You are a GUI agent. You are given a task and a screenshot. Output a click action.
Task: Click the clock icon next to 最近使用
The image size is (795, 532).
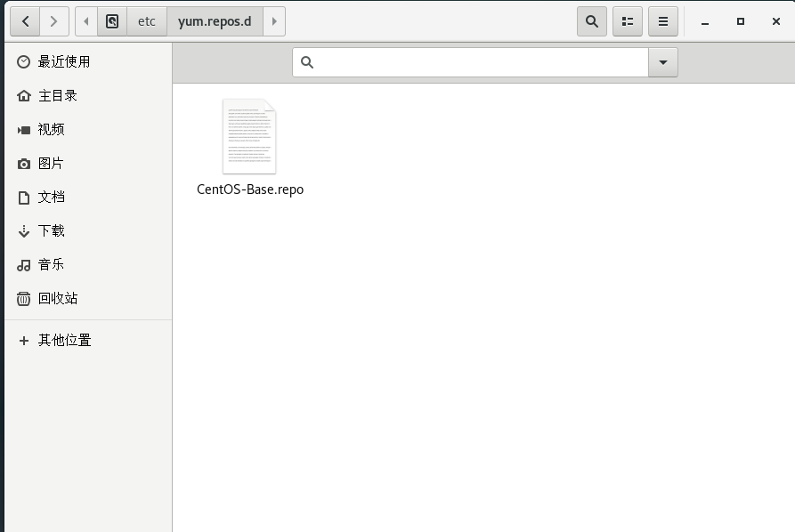click(x=23, y=61)
